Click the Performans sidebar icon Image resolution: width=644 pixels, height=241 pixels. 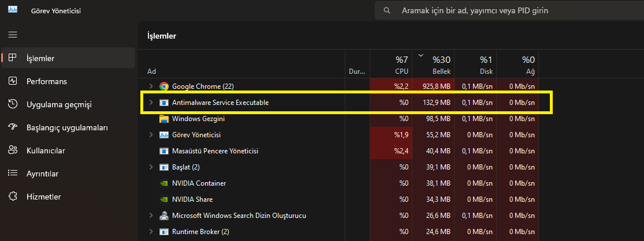[x=13, y=81]
